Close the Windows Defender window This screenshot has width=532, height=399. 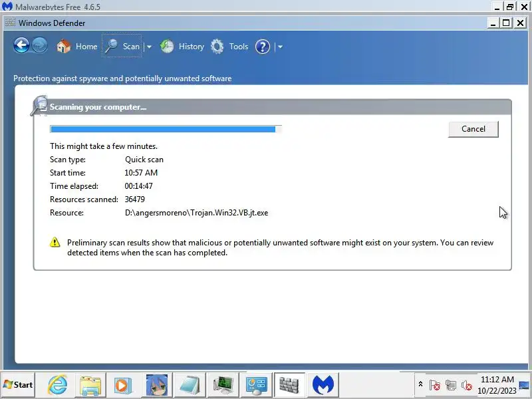(520, 23)
